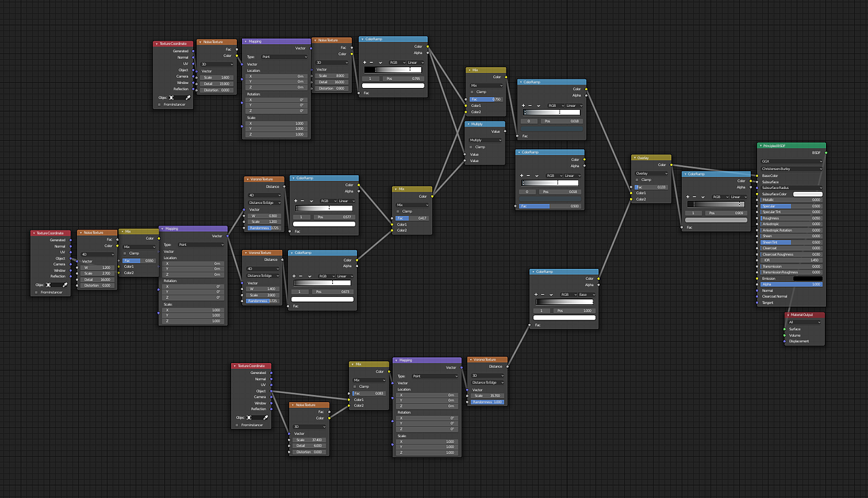868x498 pixels.
Task: Click the Color output socket on Overlay node
Action: click(671, 165)
